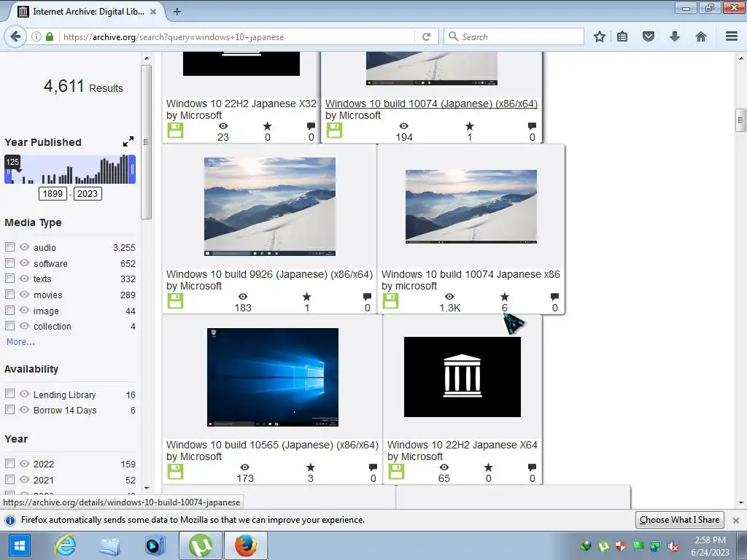This screenshot has height=560, width=747.
Task: Reload the page with refresh icon
Action: pos(426,36)
